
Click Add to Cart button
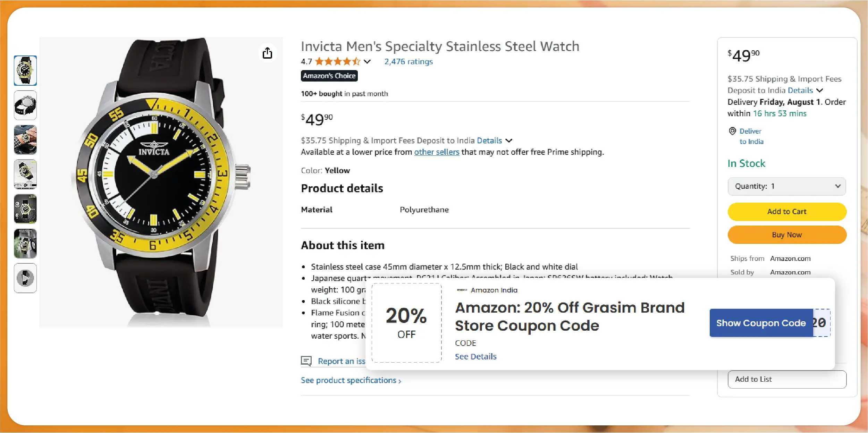787,212
